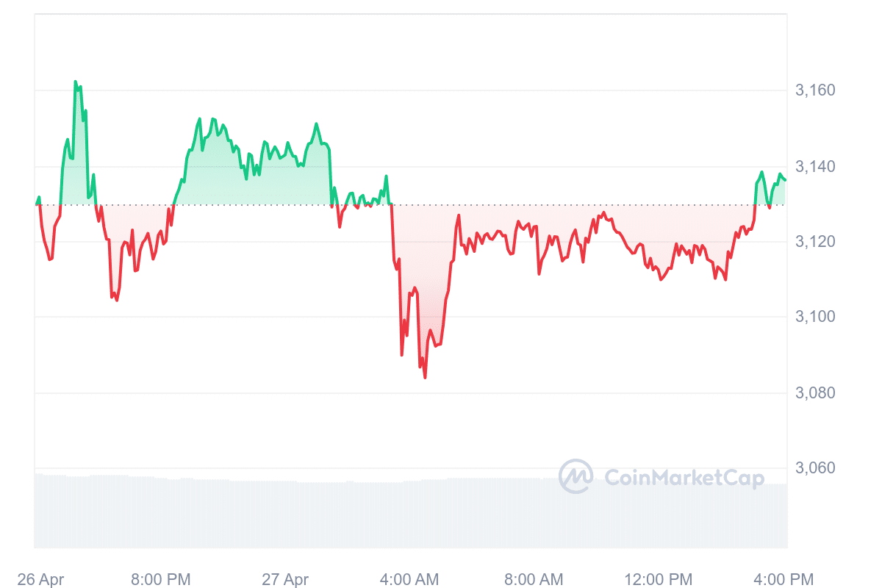The height and width of the screenshot is (588, 882).
Task: Click the CoinMarketCap logo icon
Action: tap(576, 476)
